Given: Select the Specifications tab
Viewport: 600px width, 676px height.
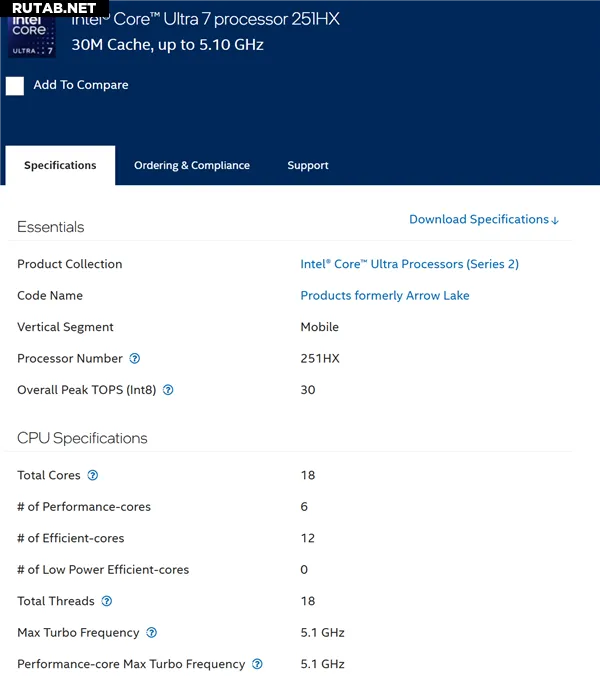Looking at the screenshot, I should coord(60,166).
